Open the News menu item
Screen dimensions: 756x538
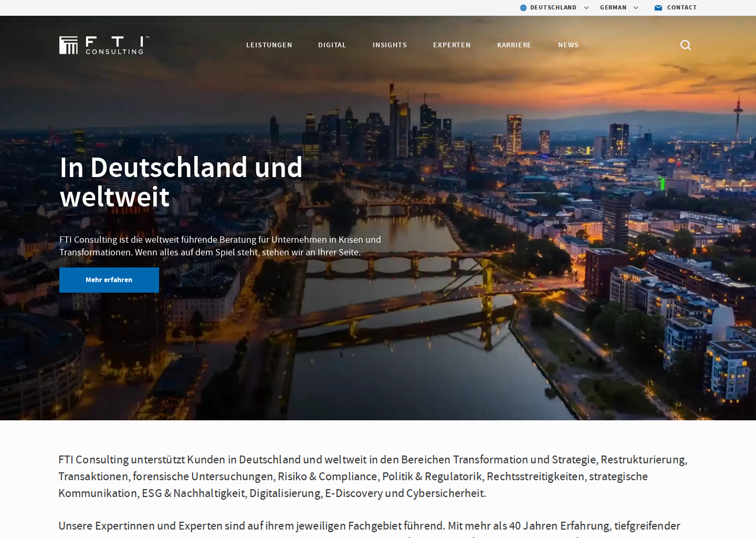[568, 45]
